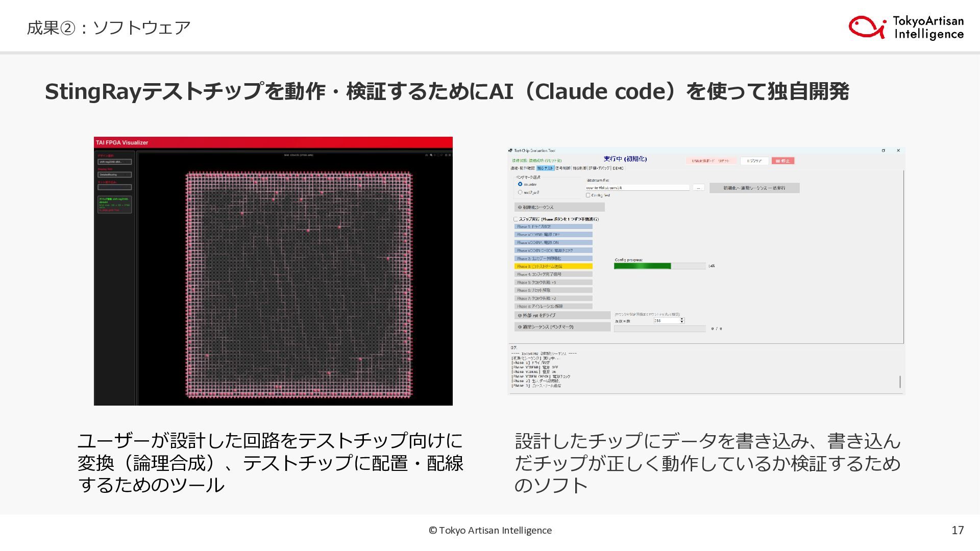The image size is (980, 551).
Task: Click the '0 / 0' counter text
Action: point(717,329)
